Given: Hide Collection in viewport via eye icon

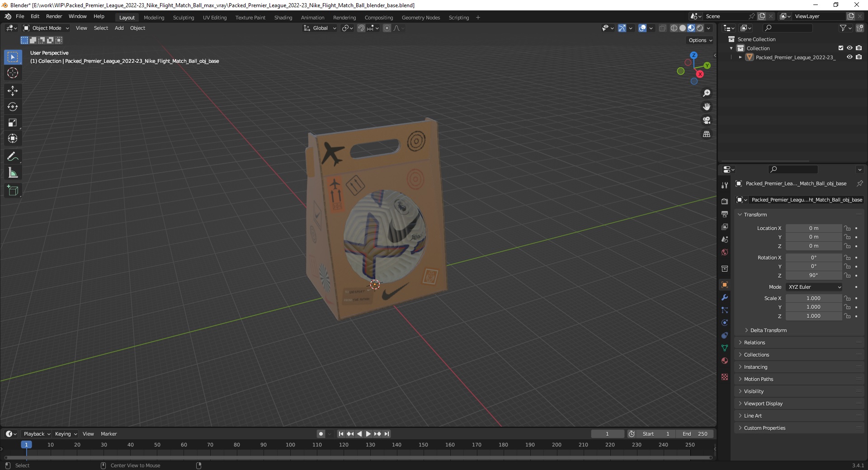Looking at the screenshot, I should (x=849, y=48).
